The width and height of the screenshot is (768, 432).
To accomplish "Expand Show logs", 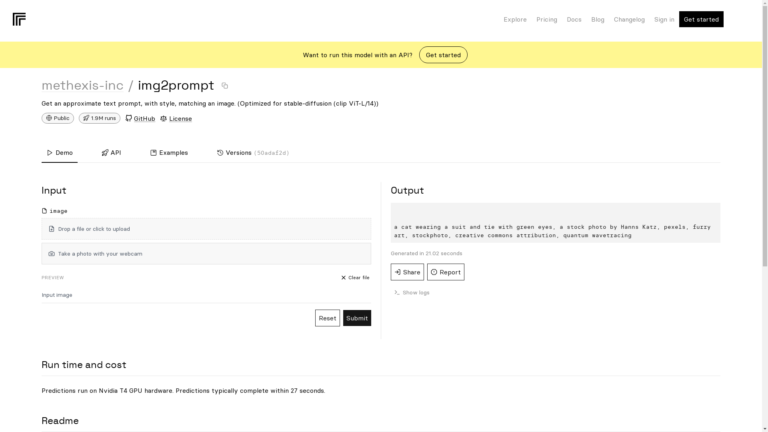I will pyautogui.click(x=411, y=293).
